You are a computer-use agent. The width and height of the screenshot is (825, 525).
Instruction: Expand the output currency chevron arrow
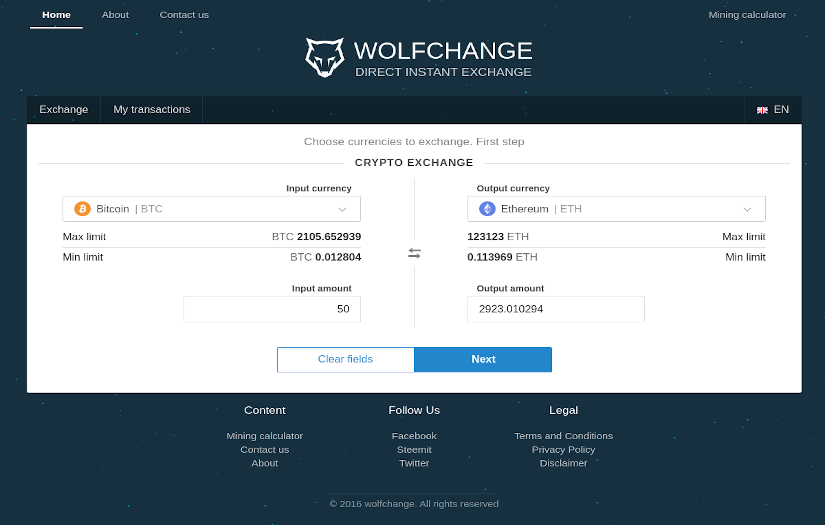[x=747, y=209]
